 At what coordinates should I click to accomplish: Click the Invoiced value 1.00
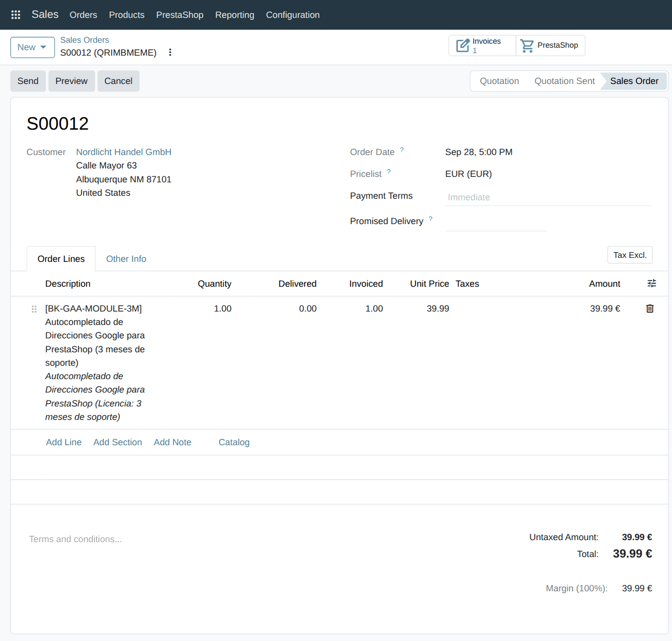pyautogui.click(x=374, y=309)
